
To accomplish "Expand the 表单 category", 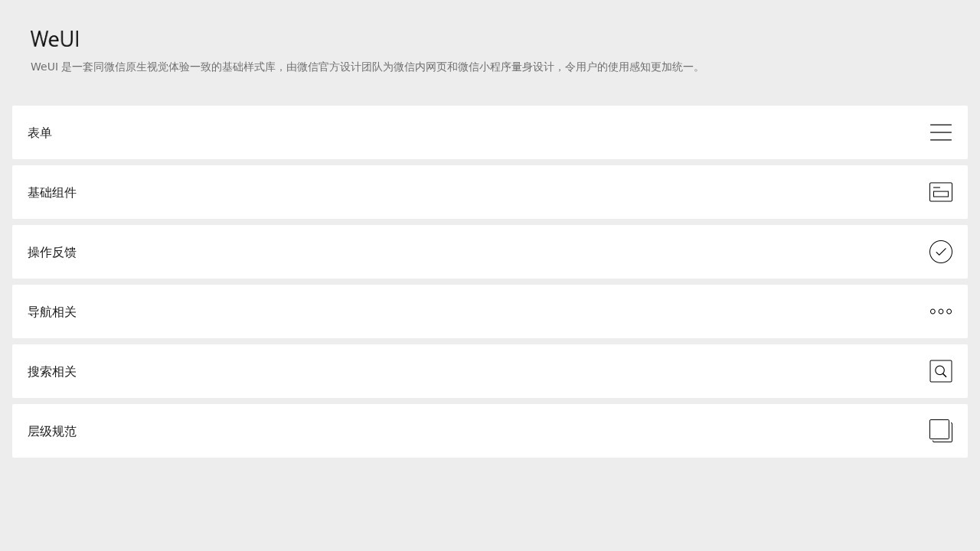I will (40, 132).
